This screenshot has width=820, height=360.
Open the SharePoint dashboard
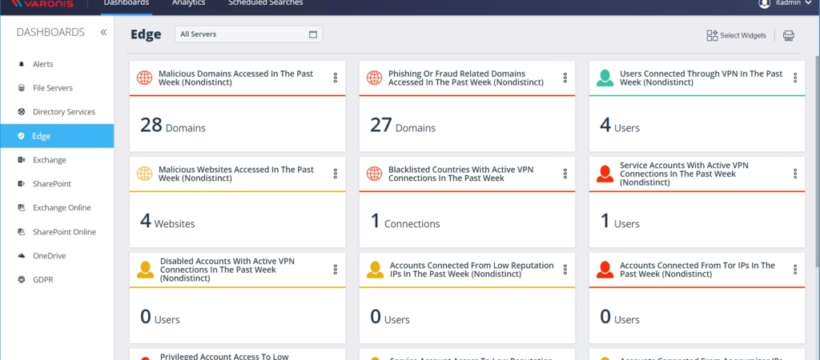(x=52, y=184)
